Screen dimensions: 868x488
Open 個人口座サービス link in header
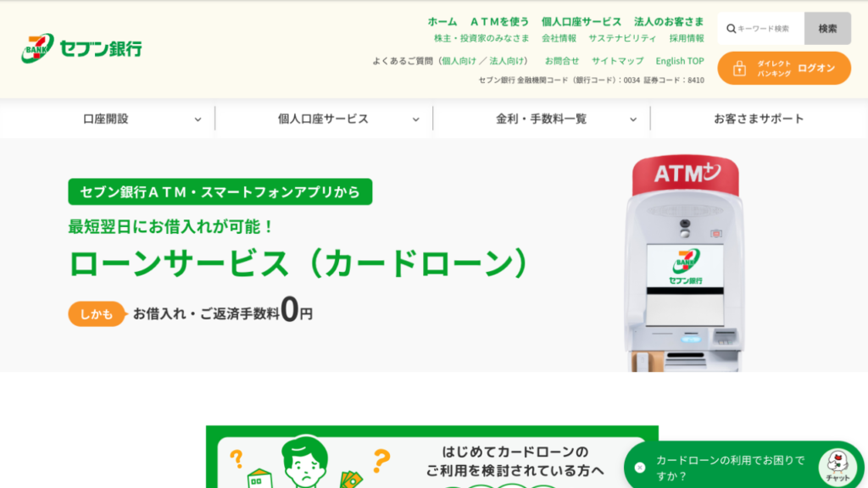[x=581, y=21]
